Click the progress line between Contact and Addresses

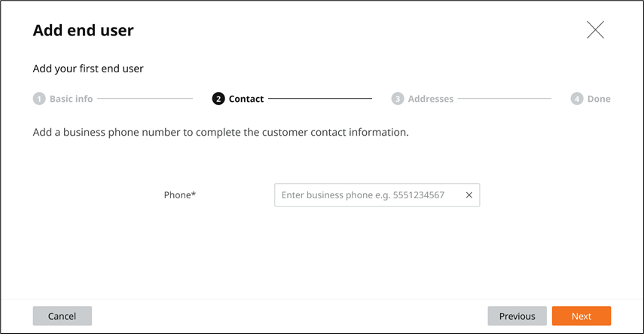[x=320, y=99]
